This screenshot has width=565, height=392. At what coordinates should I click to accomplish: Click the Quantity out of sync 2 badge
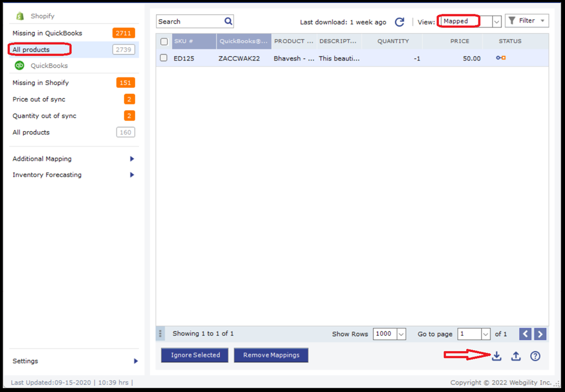129,116
